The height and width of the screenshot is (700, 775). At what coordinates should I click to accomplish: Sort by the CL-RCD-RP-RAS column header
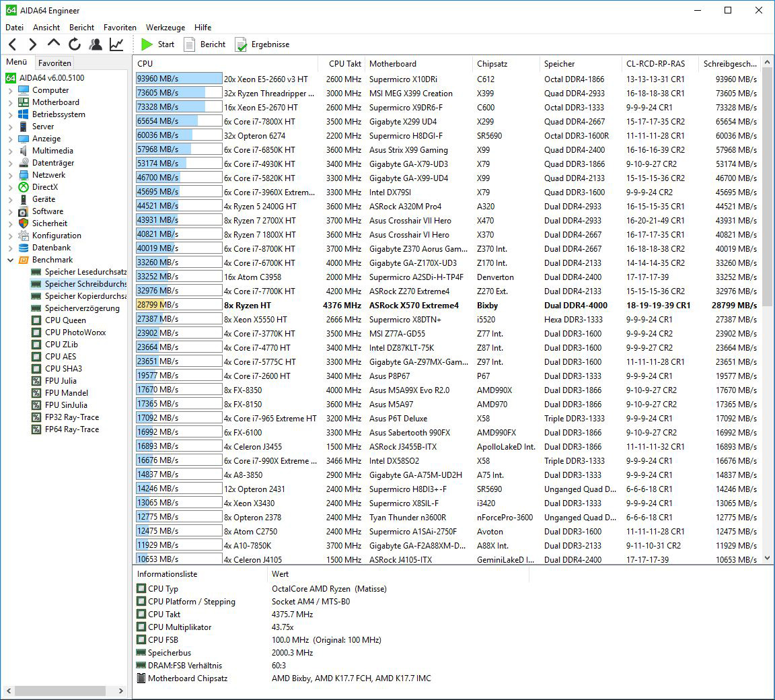(661, 64)
